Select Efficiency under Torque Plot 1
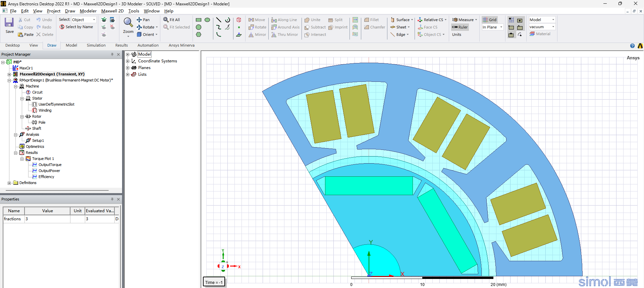 click(x=46, y=177)
